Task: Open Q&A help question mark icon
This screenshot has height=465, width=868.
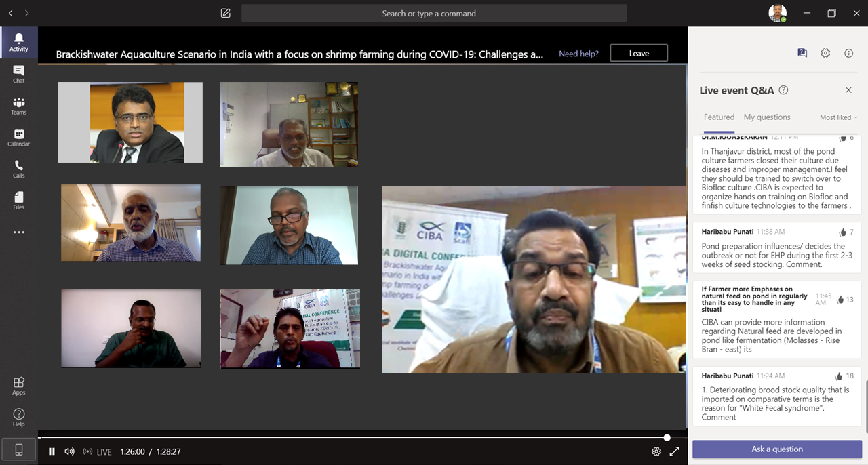Action: (783, 90)
